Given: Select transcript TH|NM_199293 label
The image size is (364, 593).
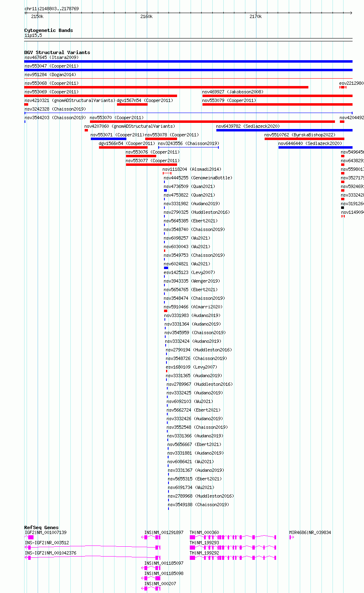Looking at the screenshot, I should pyautogui.click(x=204, y=543).
